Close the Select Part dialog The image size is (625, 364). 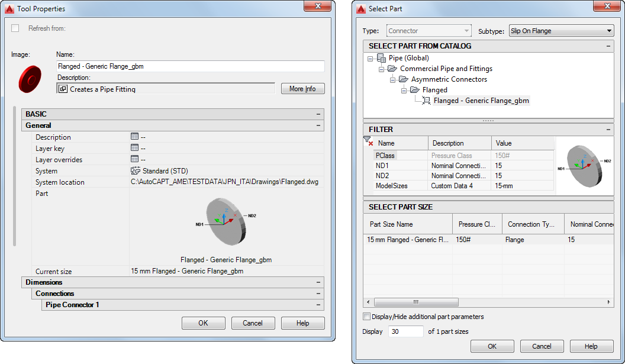pos(607,5)
